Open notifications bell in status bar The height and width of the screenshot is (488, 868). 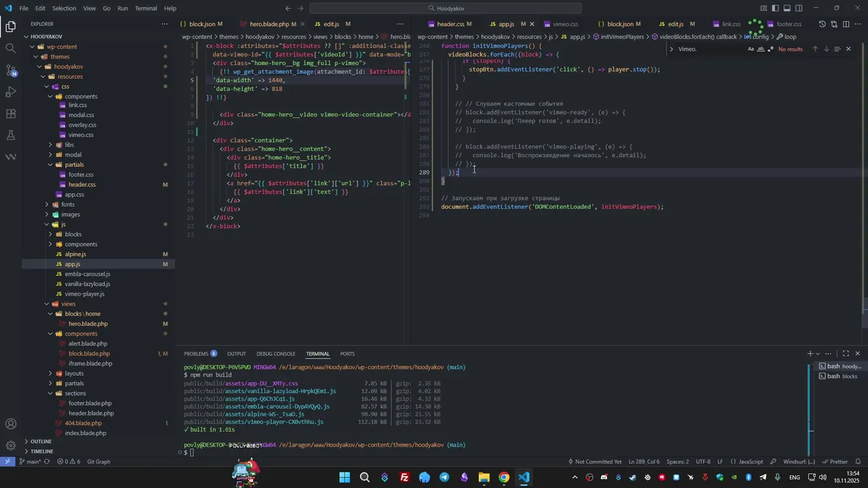[859, 462]
